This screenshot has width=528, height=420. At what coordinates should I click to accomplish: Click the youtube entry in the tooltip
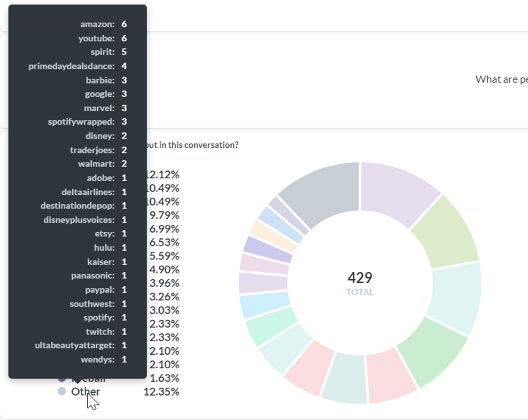(x=96, y=38)
